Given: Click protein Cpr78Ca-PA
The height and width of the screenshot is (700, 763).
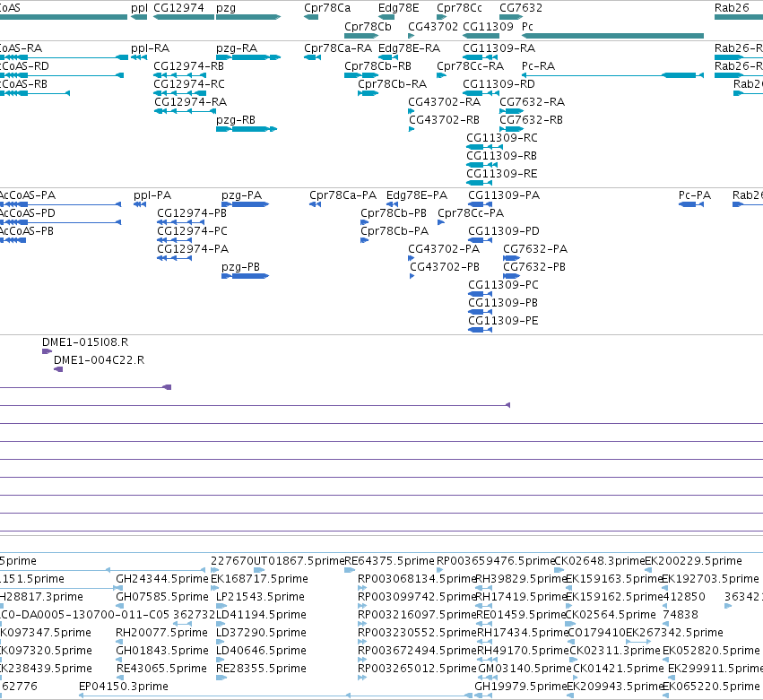Looking at the screenshot, I should point(343,195).
